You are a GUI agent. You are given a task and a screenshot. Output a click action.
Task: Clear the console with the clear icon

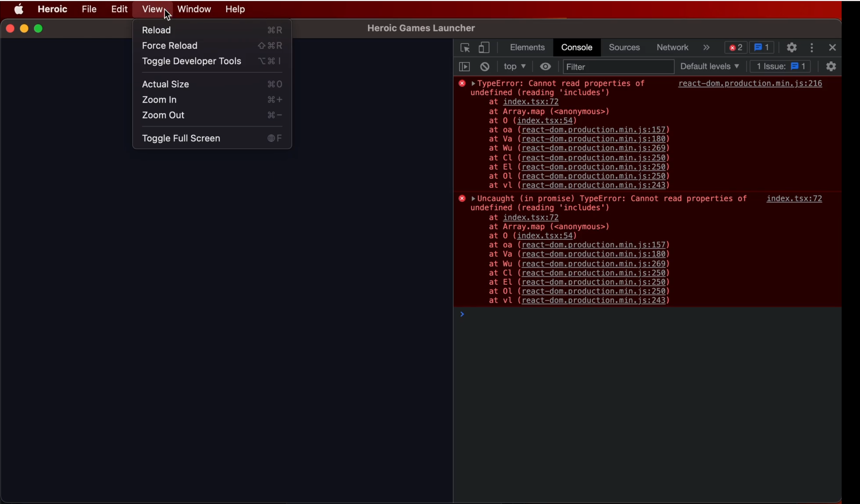(485, 67)
